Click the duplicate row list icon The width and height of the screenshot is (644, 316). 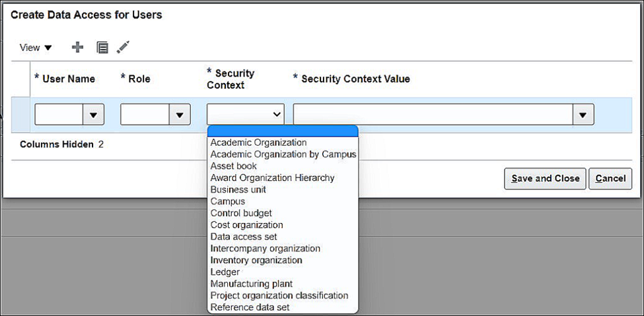(x=102, y=47)
